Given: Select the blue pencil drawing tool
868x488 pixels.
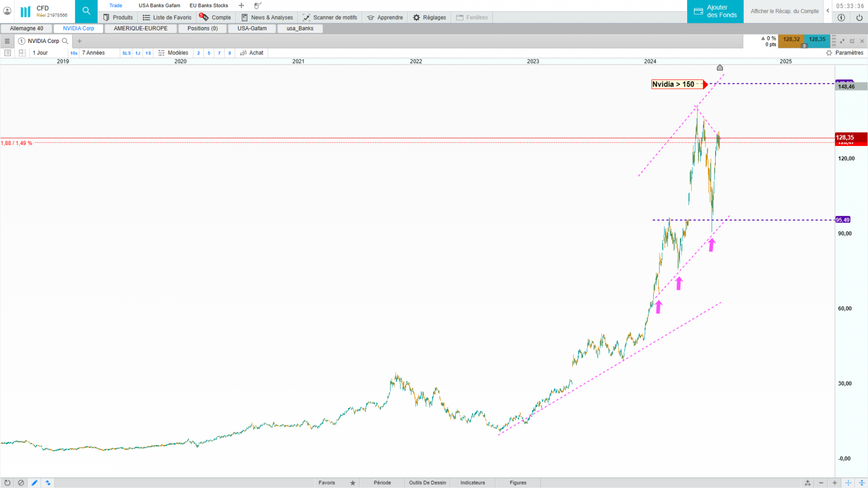Looking at the screenshot, I should click(35, 483).
